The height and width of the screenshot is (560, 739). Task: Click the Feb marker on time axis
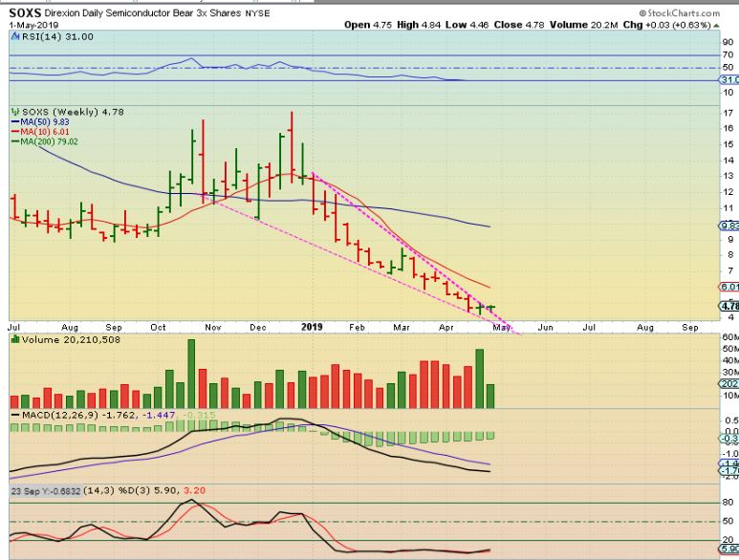tap(357, 327)
